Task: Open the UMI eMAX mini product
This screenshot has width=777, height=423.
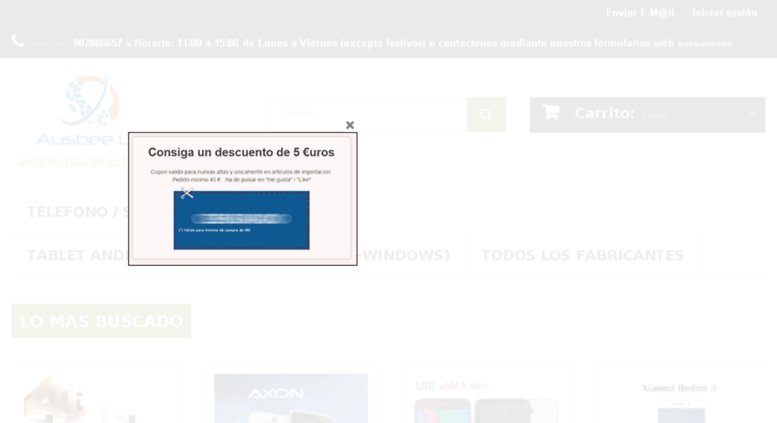Action: pyautogui.click(x=485, y=400)
